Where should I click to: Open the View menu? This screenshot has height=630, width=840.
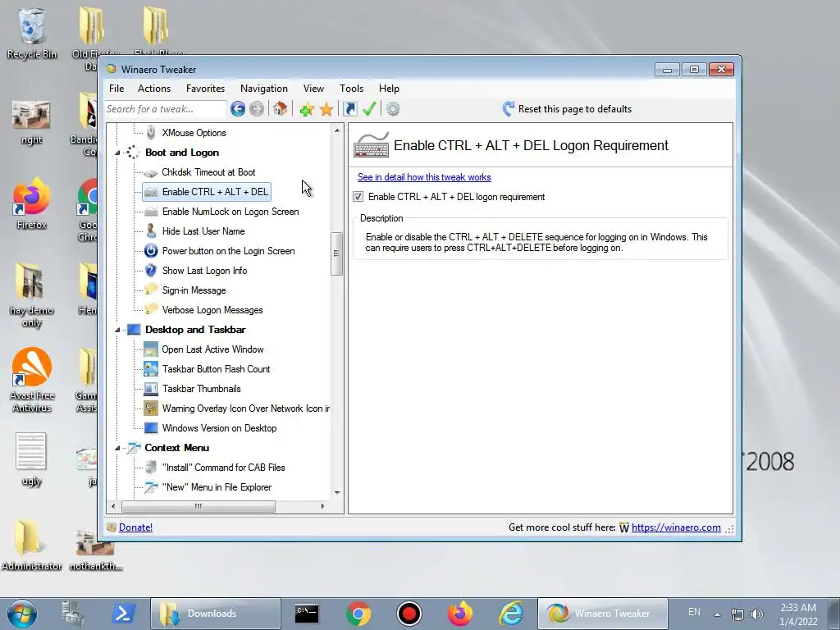[313, 89]
